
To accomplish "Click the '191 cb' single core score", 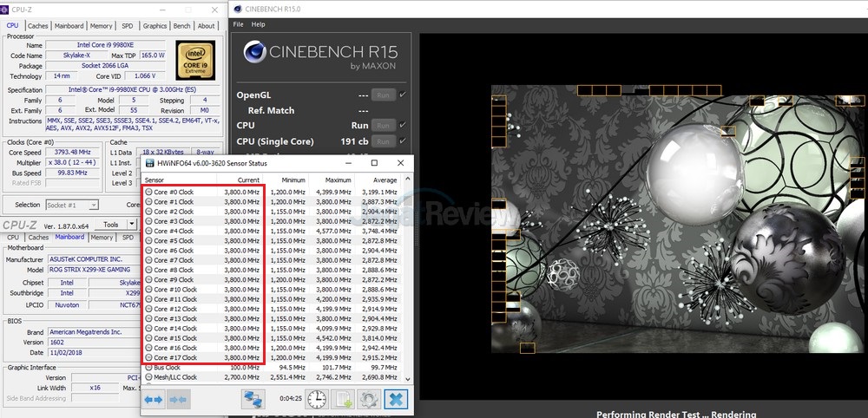I will 354,141.
